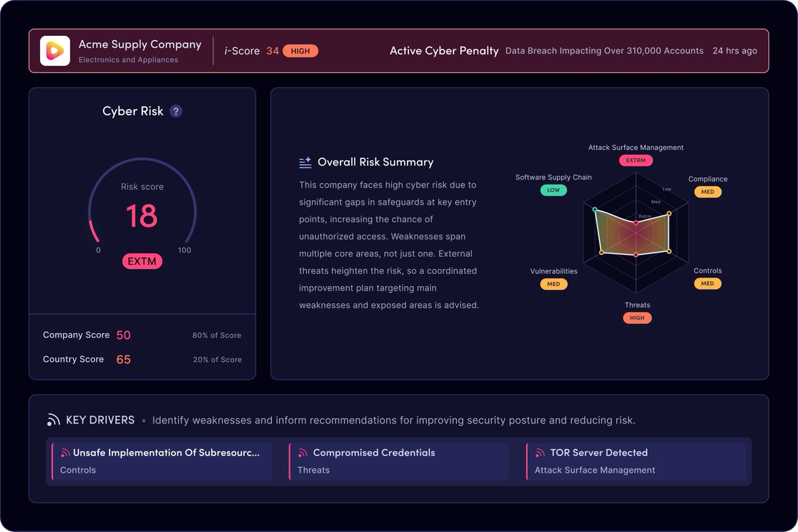This screenshot has height=532, width=798.
Task: Click the Acme Supply Company name
Action: (140, 45)
